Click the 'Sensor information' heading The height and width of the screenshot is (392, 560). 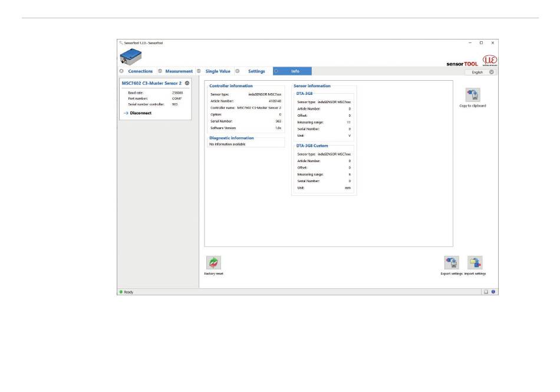312,85
